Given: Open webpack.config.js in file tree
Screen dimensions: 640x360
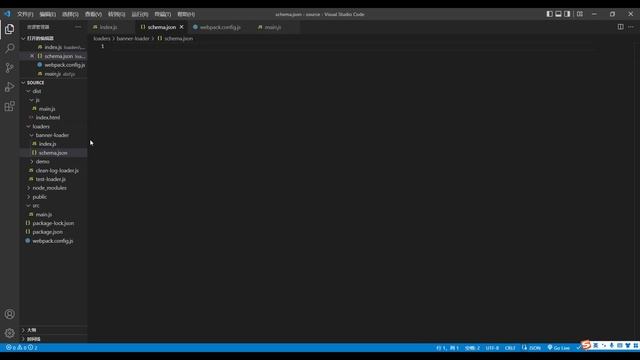Looking at the screenshot, I should tap(53, 241).
